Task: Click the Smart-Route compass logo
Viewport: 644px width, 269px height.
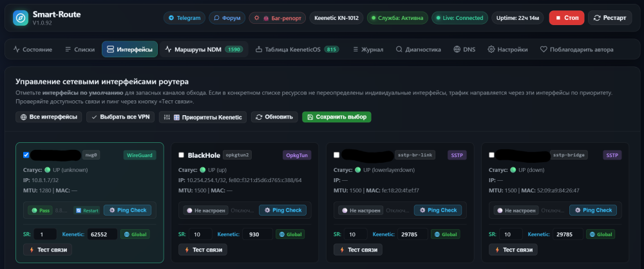Action: [21, 18]
